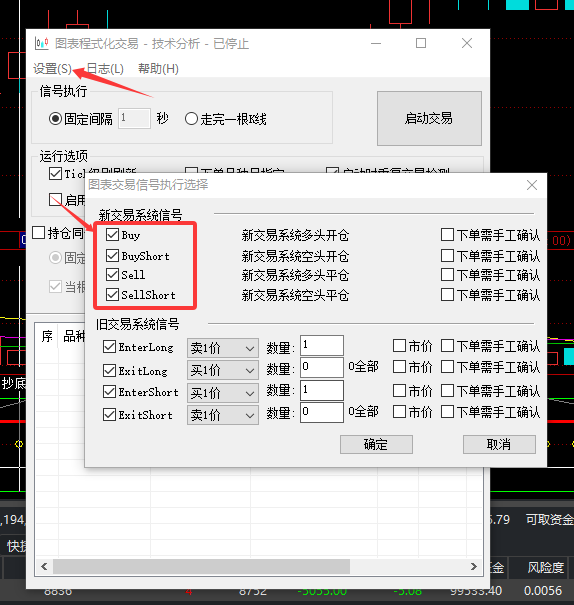Uncheck the Buy signal checkbox
This screenshot has width=574, height=605.
[x=112, y=235]
